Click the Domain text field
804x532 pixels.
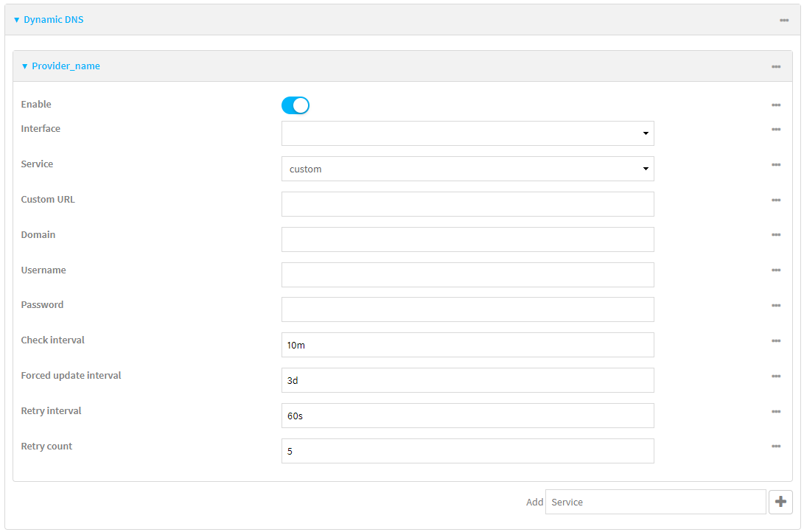tap(467, 239)
